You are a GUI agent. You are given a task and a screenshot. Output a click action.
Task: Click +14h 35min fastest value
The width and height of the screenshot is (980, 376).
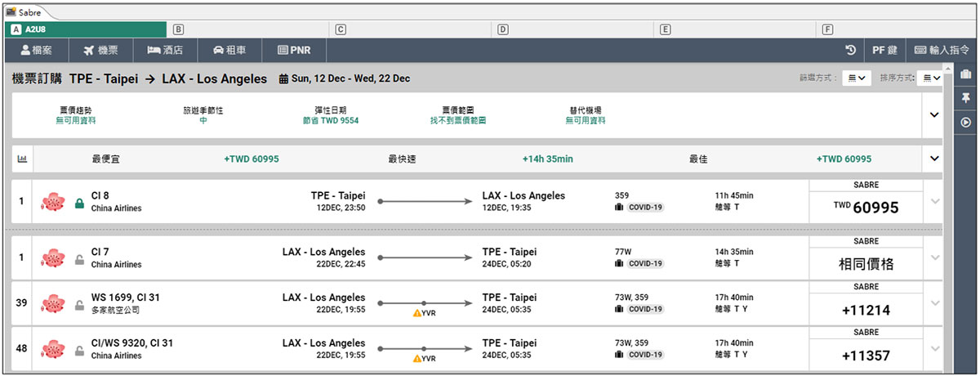pos(548,159)
